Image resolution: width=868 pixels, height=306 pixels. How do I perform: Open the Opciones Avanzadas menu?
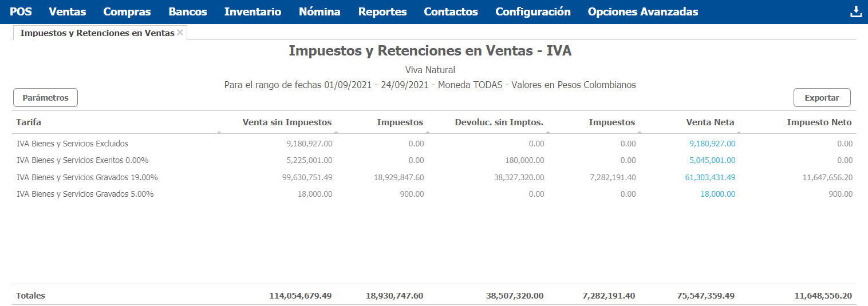coord(643,11)
